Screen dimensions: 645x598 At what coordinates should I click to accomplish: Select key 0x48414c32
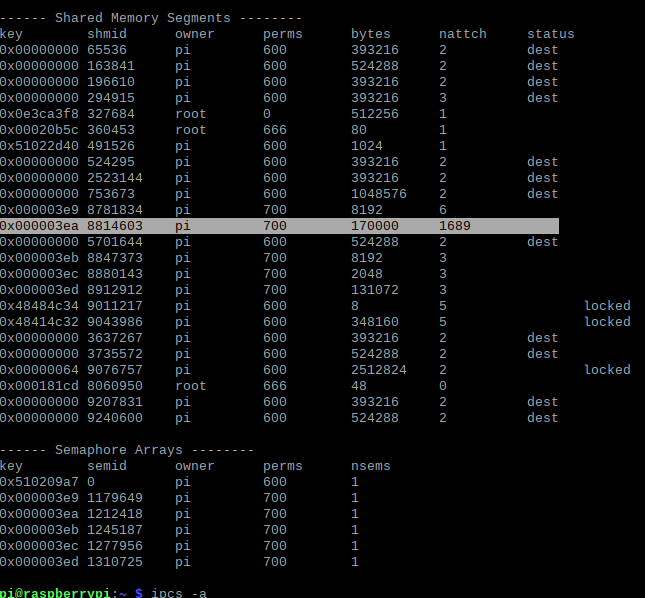coord(39,322)
